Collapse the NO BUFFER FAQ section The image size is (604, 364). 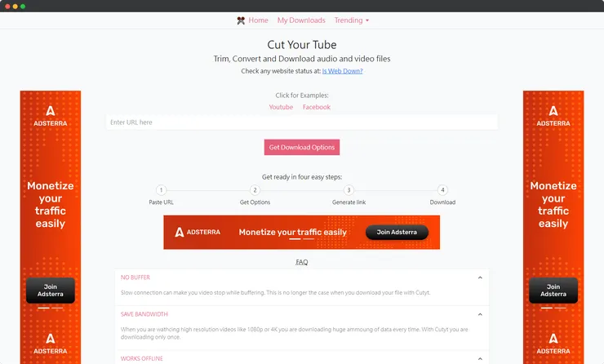click(480, 277)
